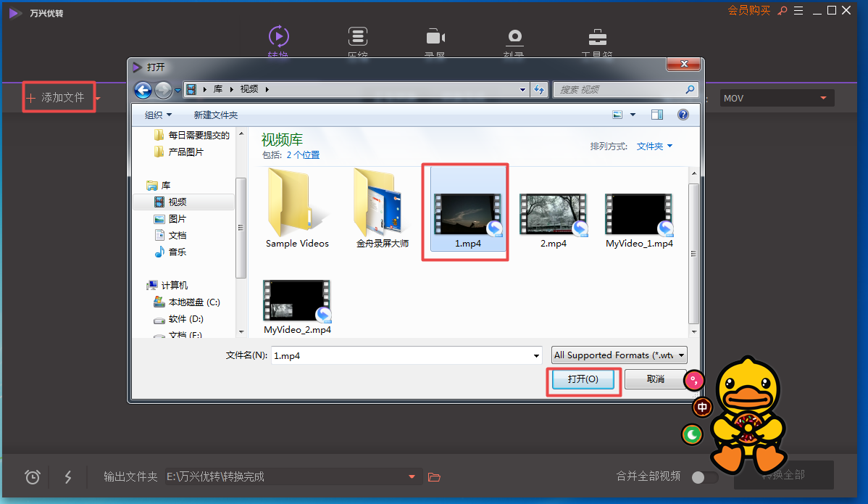Open output folder via orange folder icon

434,476
